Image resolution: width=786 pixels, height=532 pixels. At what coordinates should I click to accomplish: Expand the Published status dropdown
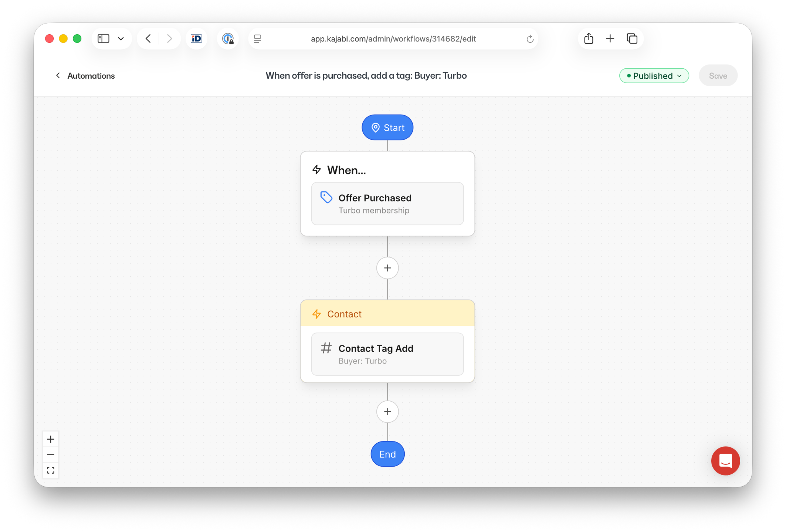tap(654, 76)
